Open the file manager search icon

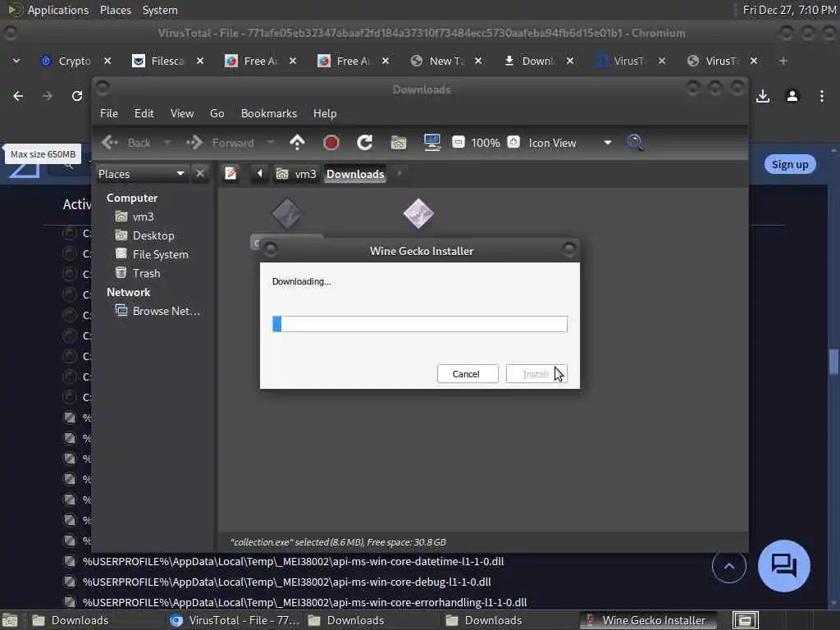coord(635,143)
